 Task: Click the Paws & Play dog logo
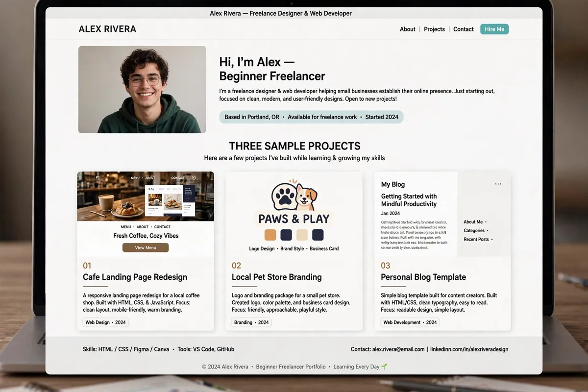coord(294,196)
